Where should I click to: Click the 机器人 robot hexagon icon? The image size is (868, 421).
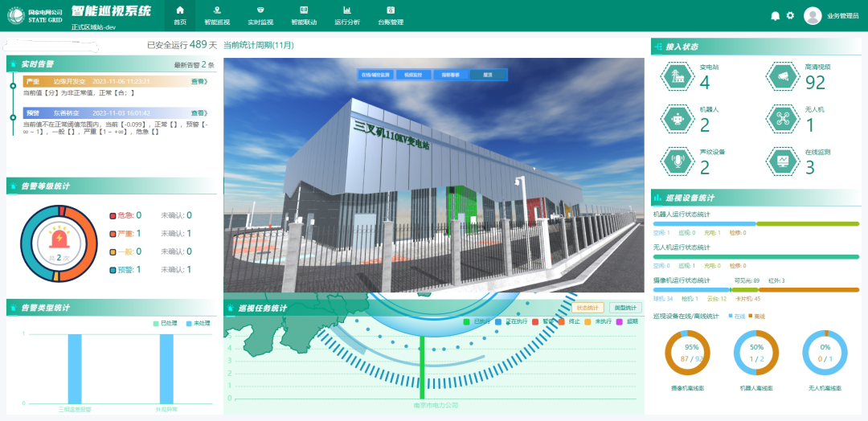(678, 118)
